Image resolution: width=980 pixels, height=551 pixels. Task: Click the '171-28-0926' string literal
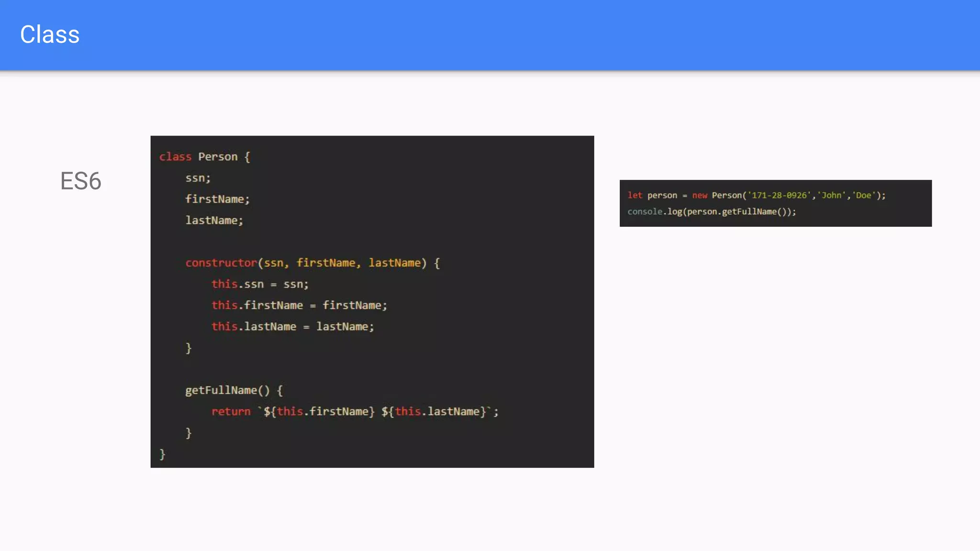pyautogui.click(x=779, y=195)
